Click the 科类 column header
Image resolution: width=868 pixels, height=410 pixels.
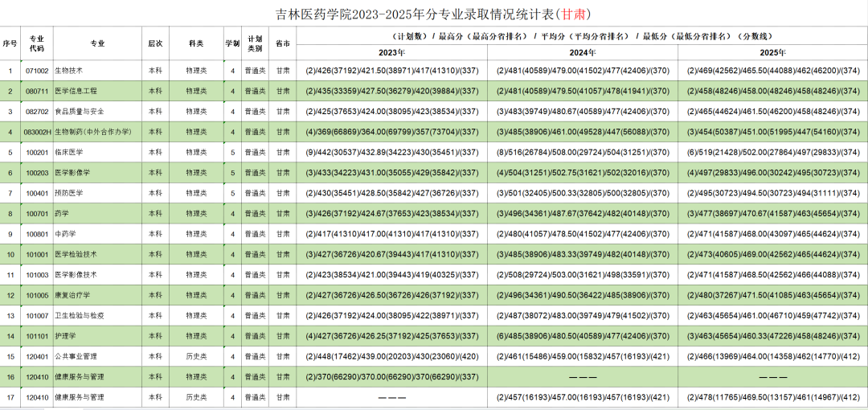click(196, 43)
